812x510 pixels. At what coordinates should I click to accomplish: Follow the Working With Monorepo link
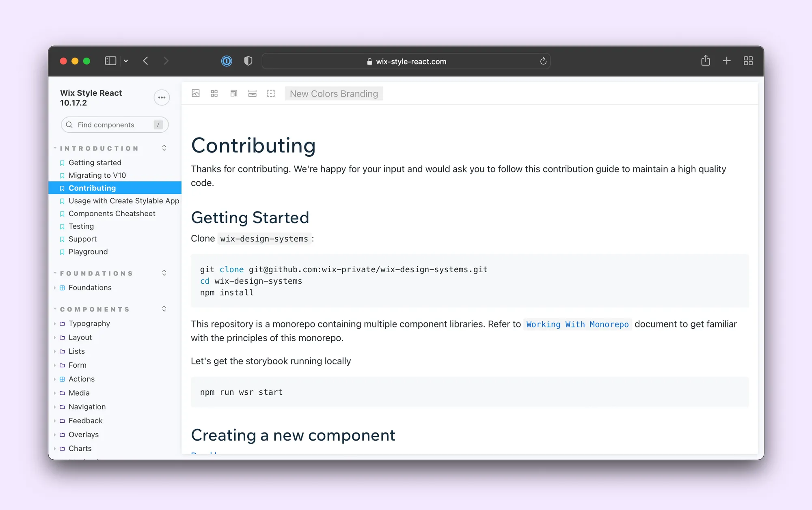(x=577, y=324)
